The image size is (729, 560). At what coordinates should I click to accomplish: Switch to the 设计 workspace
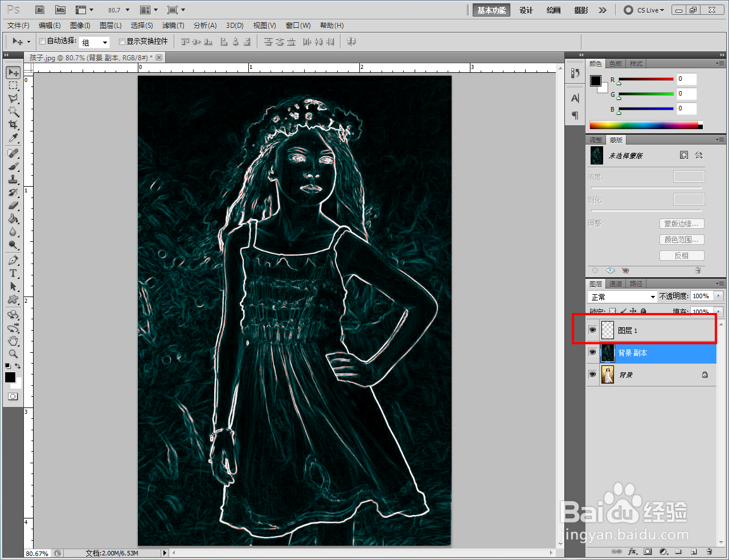pyautogui.click(x=526, y=10)
